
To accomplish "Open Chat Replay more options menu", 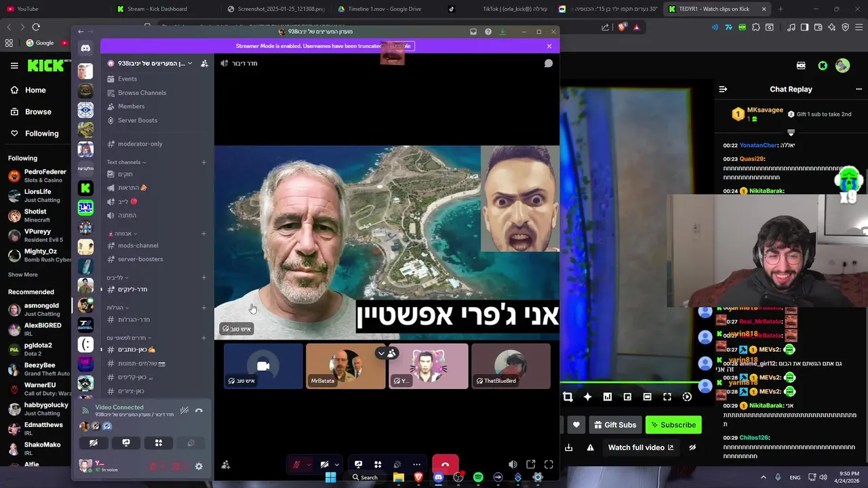I will [858, 89].
